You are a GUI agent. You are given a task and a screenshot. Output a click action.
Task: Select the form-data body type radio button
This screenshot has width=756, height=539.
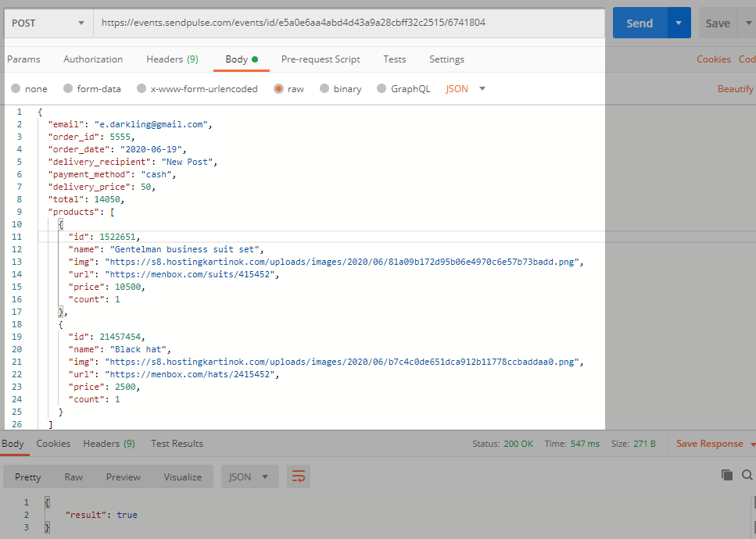[68, 88]
